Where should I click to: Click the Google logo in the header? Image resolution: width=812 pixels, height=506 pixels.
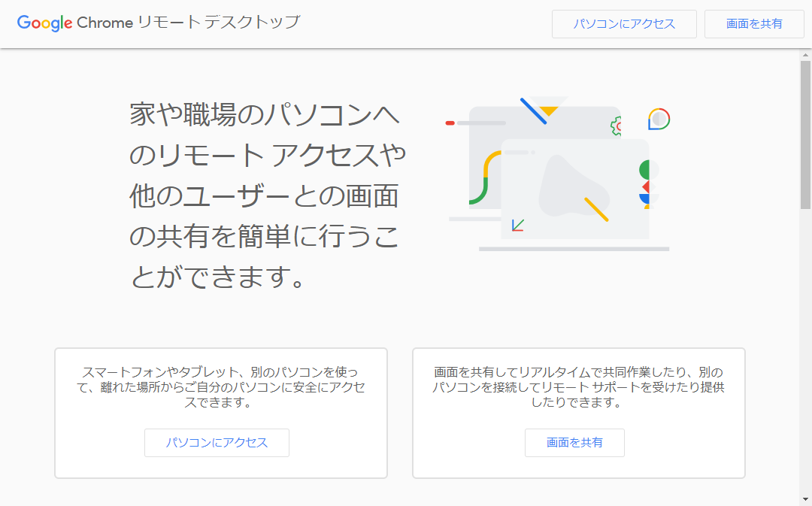click(44, 23)
